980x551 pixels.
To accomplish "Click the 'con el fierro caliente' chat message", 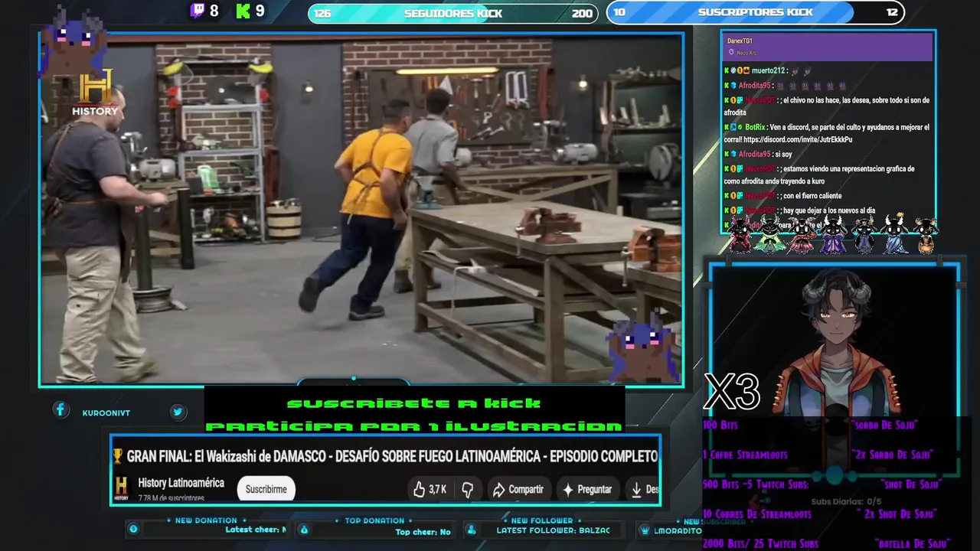I will coord(811,196).
